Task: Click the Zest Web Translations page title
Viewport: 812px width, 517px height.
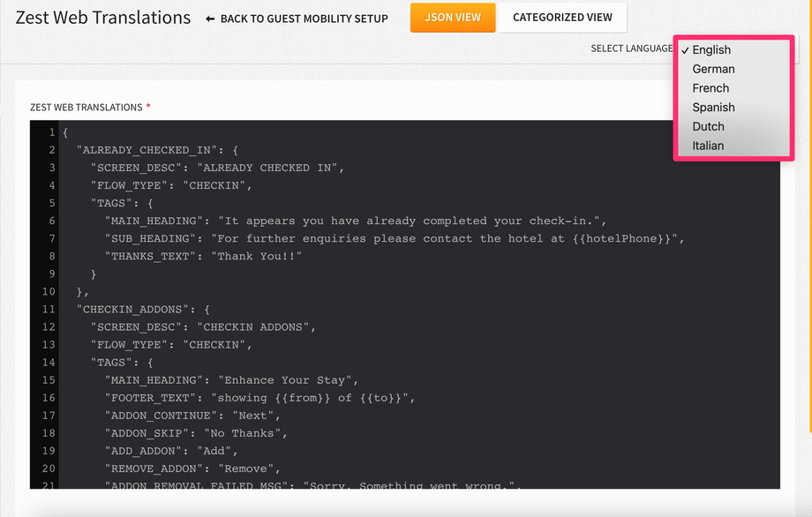Action: (x=103, y=18)
